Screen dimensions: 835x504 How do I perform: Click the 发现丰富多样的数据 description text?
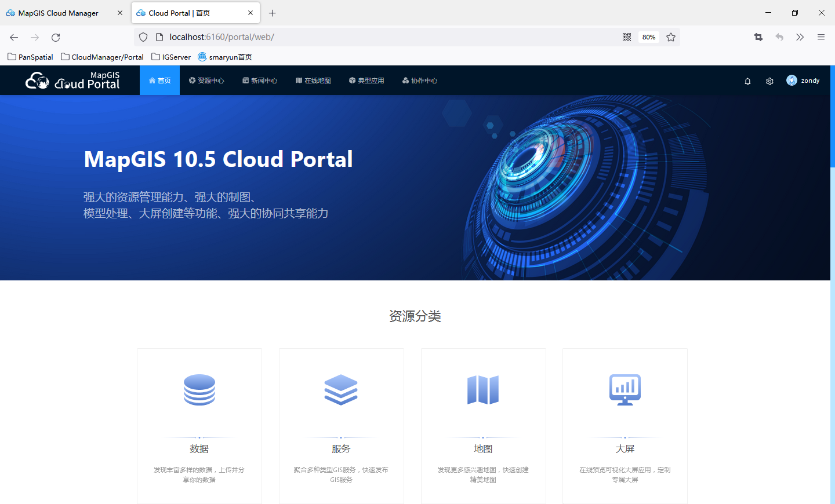tap(199, 474)
